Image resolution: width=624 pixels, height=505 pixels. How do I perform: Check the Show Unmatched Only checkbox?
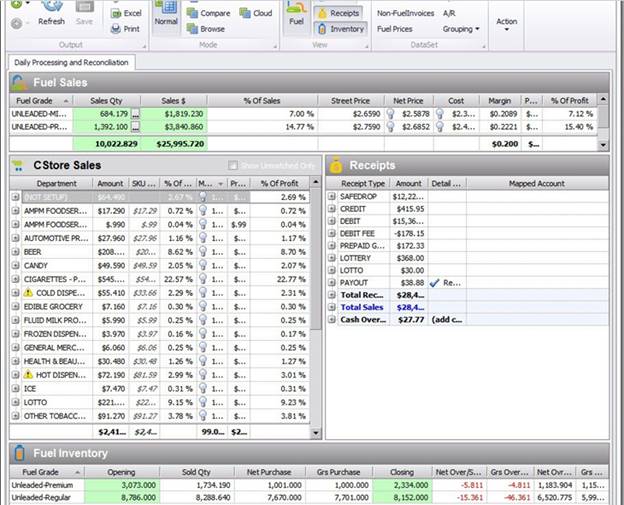pyautogui.click(x=233, y=165)
